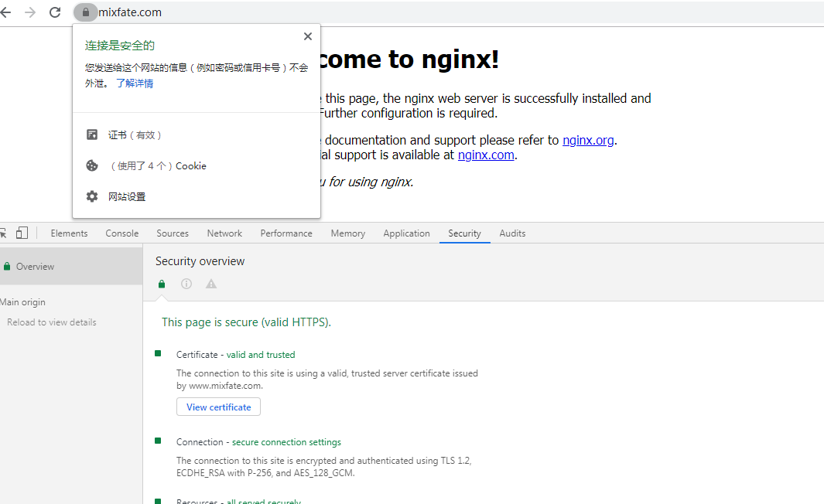Switch to the Console tab
This screenshot has height=504, width=824.
tap(122, 233)
